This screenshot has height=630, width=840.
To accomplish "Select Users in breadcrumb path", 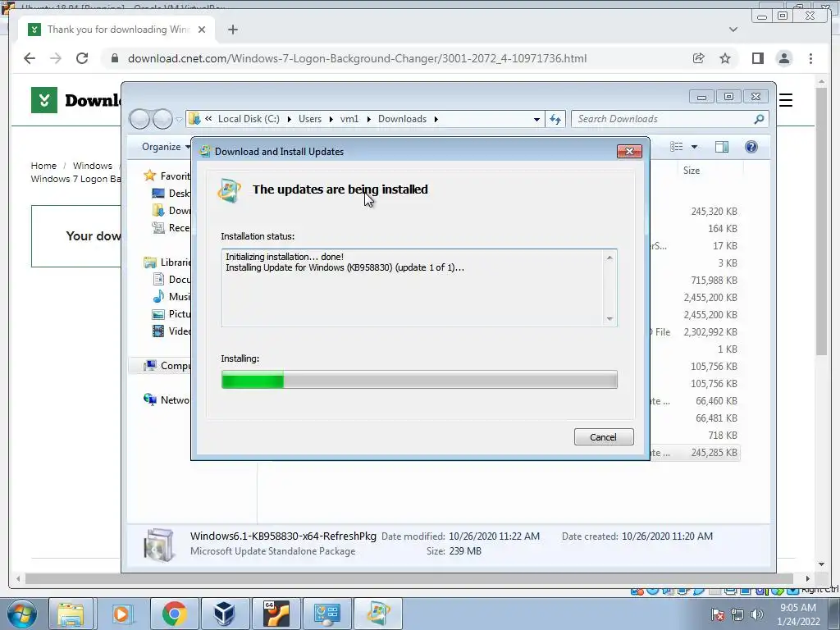I will [x=309, y=119].
